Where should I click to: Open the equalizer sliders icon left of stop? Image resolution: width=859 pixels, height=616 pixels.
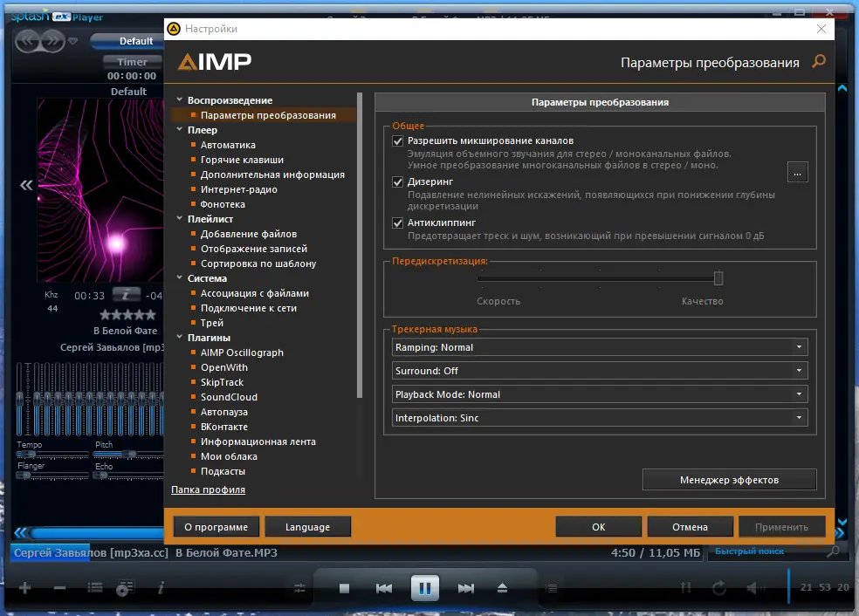(x=299, y=589)
